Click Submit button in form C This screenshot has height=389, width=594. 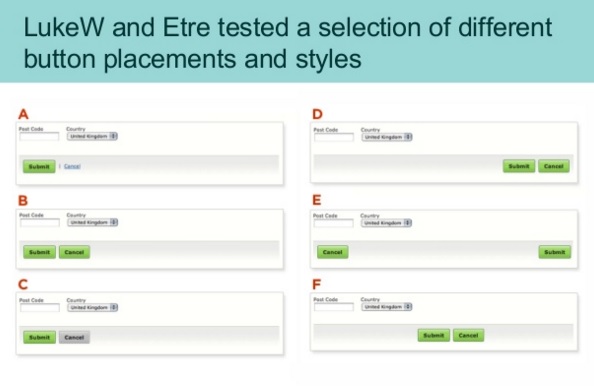tap(39, 337)
